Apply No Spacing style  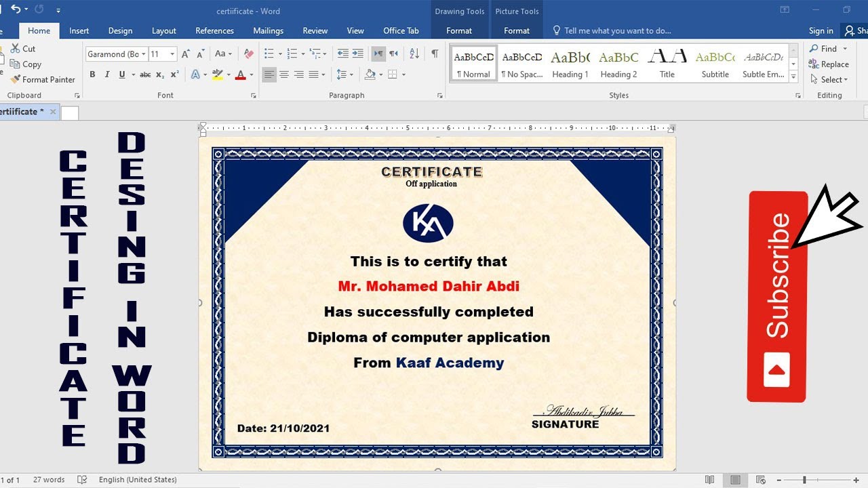[x=521, y=64]
